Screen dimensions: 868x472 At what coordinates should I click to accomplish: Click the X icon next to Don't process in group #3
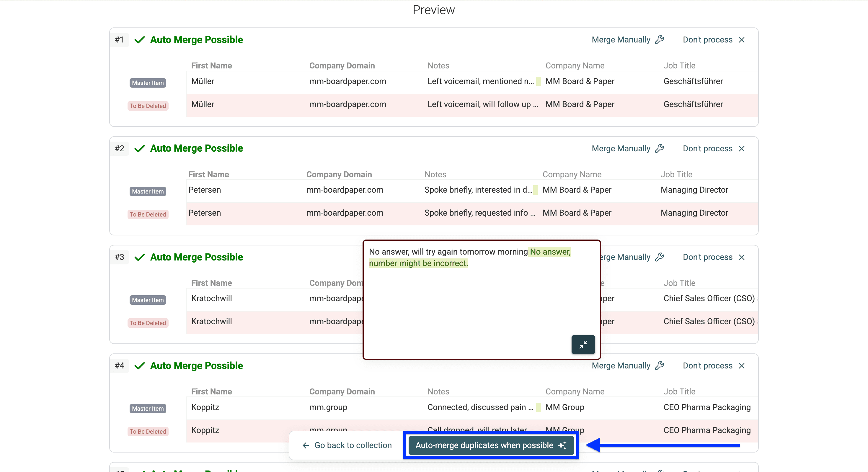(742, 257)
